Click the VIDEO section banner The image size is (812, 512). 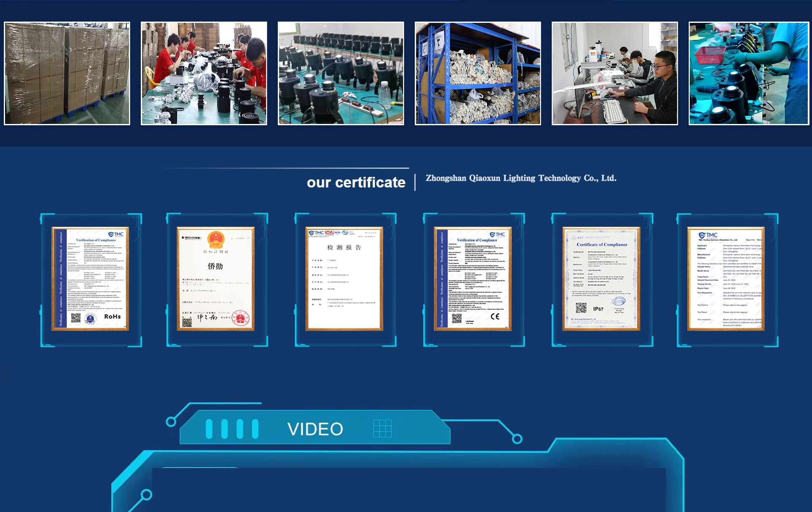tap(315, 429)
